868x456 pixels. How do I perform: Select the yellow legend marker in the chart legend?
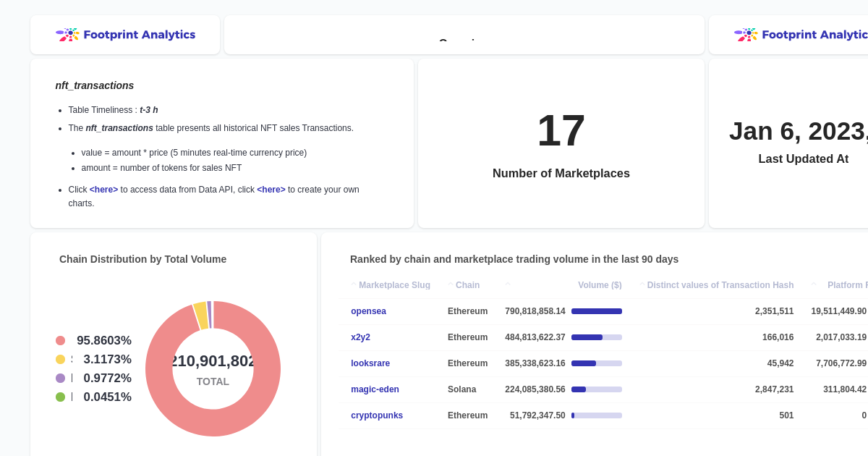click(x=61, y=359)
